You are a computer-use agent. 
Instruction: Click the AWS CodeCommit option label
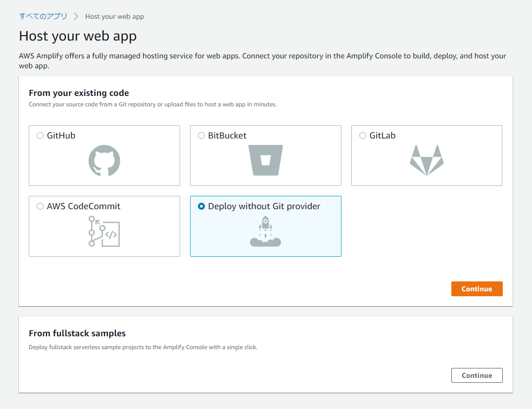pyautogui.click(x=84, y=206)
